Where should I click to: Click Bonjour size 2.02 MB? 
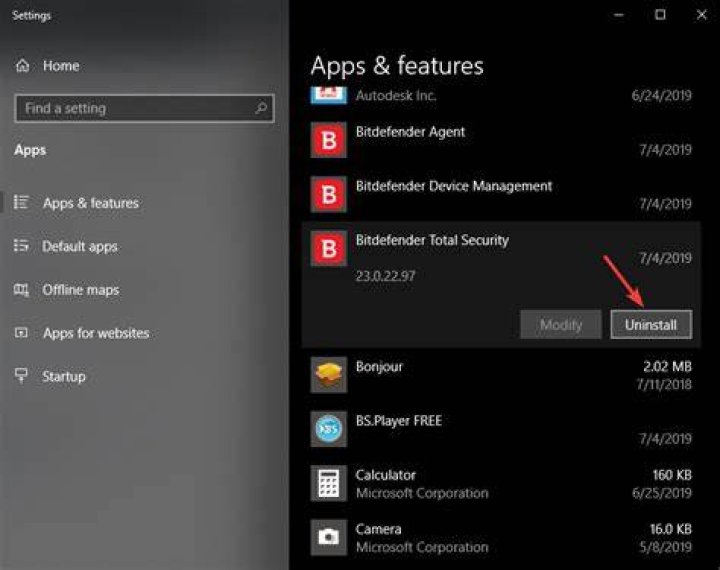(x=667, y=367)
